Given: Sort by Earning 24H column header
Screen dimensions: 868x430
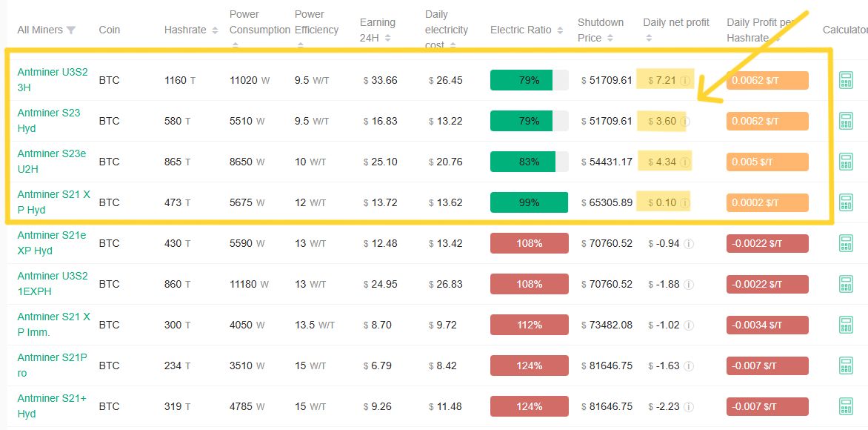Looking at the screenshot, I should coord(387,38).
